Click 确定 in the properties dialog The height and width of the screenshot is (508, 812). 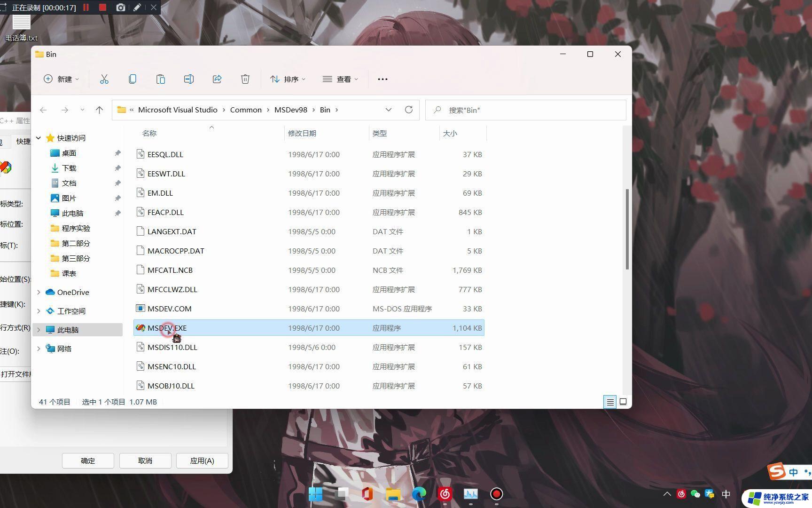88,460
